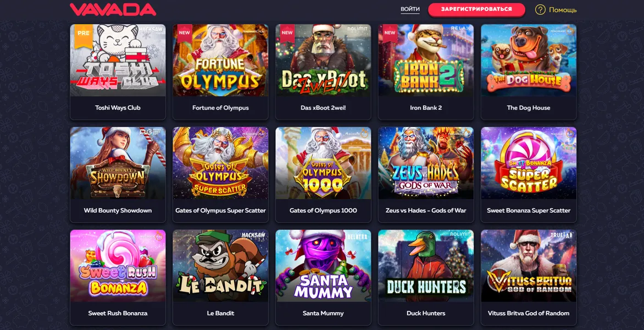Viewport: 644px width, 330px height.
Task: Click the NEW badge on Iron Bank 2
Action: 390,32
